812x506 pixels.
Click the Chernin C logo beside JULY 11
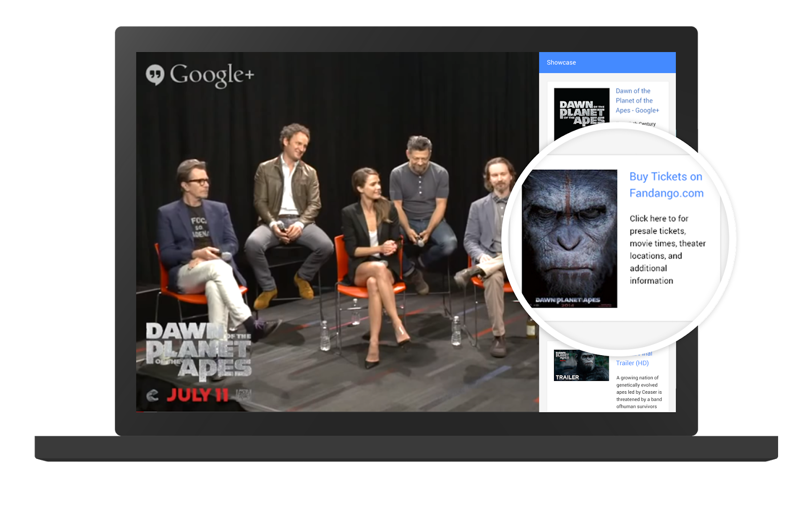click(x=152, y=396)
